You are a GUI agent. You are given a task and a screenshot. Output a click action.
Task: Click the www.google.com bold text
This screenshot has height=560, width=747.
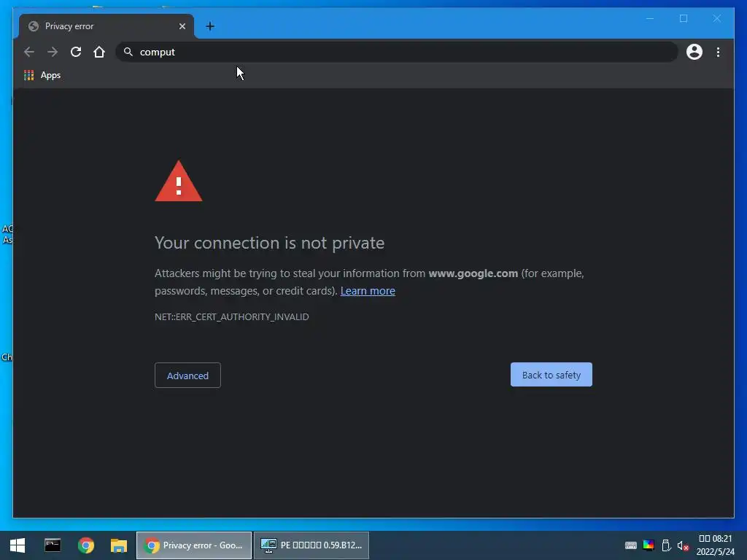473,273
